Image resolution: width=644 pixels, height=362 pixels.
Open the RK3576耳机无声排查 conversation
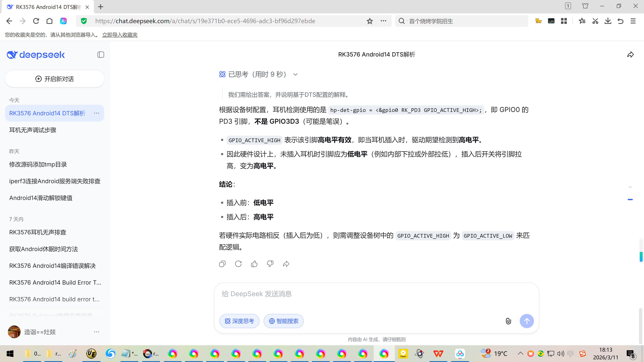[38, 232]
